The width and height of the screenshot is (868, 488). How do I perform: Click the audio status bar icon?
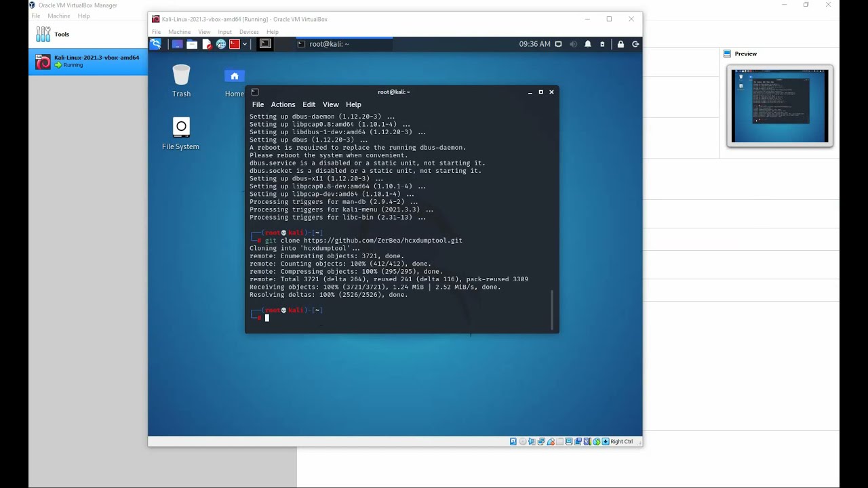[x=532, y=441]
